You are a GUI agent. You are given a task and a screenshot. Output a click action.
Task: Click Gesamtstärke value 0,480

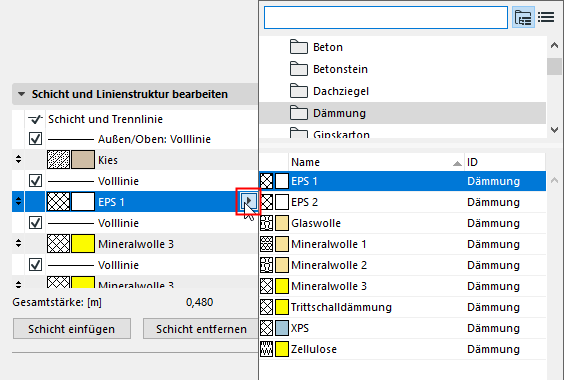tap(200, 302)
